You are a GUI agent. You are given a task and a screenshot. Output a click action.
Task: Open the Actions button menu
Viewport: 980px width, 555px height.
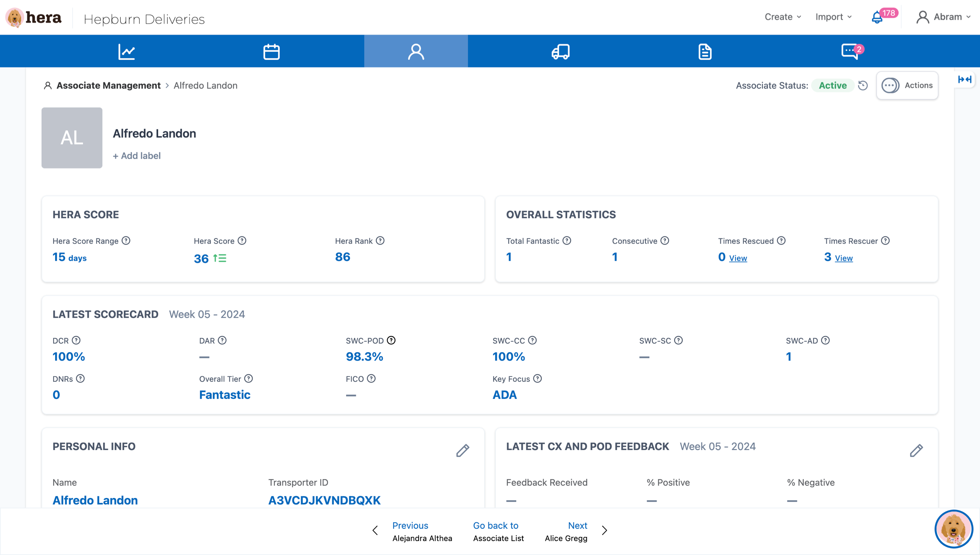click(907, 86)
